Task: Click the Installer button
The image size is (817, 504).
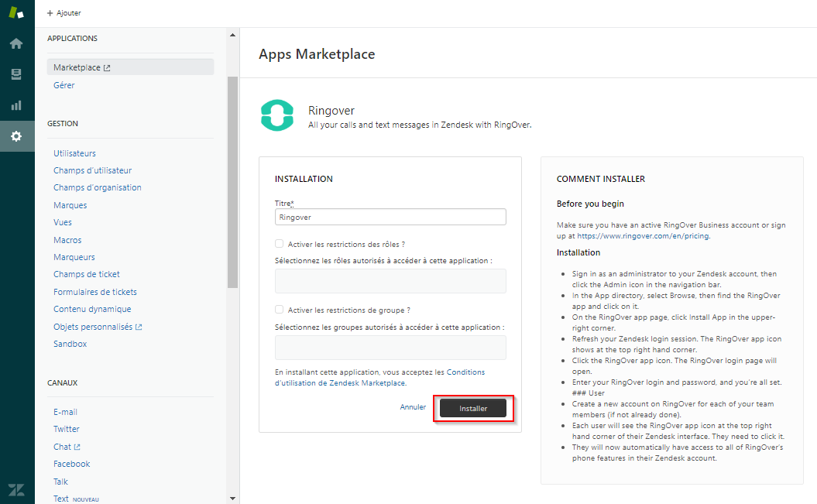Action: click(473, 408)
